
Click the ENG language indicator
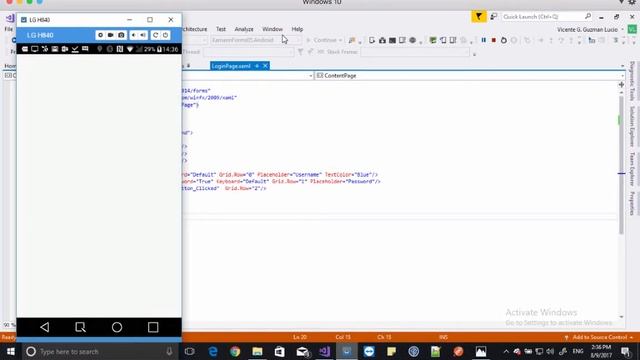click(578, 351)
